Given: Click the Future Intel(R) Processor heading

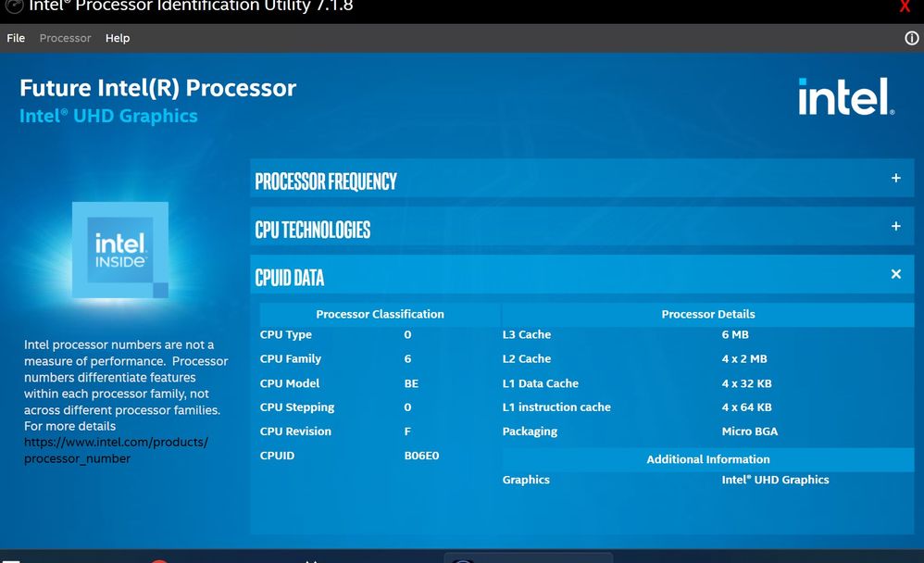Looking at the screenshot, I should [157, 89].
